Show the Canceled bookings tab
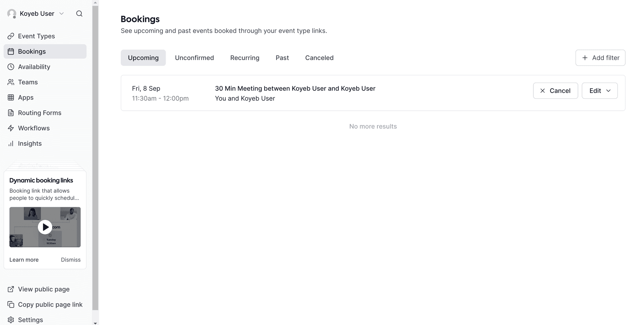The width and height of the screenshot is (644, 325). [x=319, y=58]
